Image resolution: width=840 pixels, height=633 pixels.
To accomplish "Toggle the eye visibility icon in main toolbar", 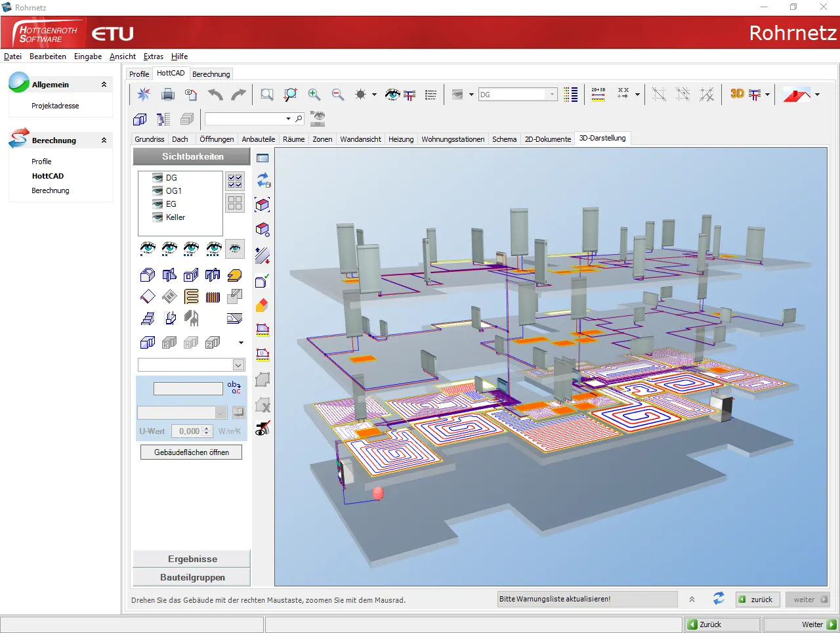I will (x=392, y=95).
